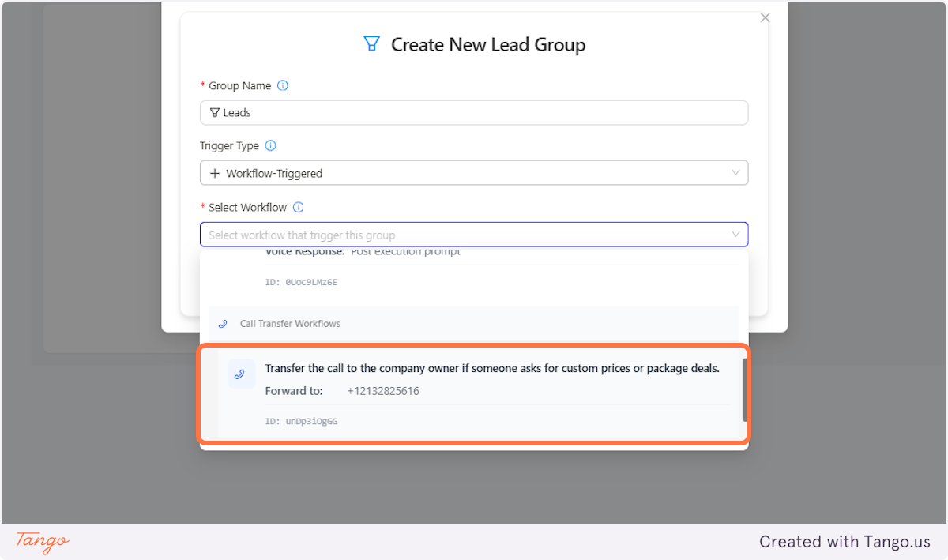This screenshot has height=560, width=948.
Task: Open the Workflow-Triggered combo box
Action: 474,172
